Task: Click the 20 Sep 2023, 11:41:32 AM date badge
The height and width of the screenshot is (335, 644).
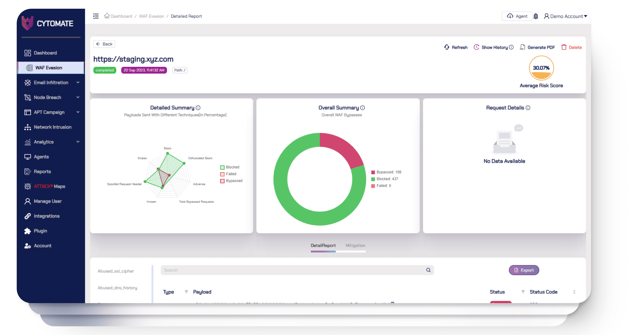Action: point(144,70)
